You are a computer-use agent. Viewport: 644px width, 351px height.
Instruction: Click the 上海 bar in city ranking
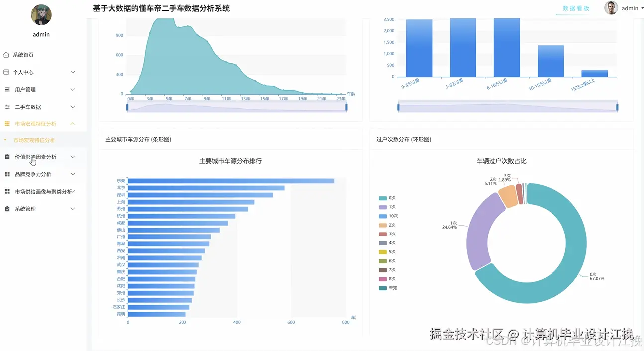click(x=191, y=202)
